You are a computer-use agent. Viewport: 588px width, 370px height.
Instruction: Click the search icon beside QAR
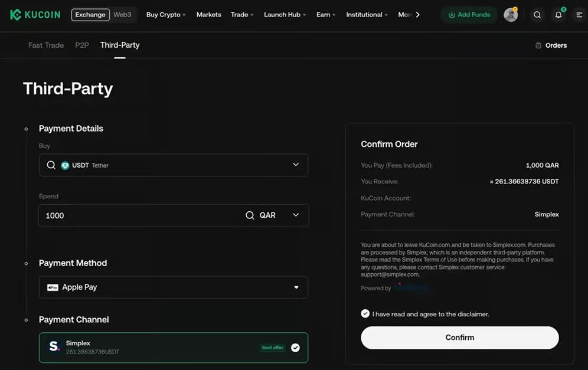(x=250, y=215)
